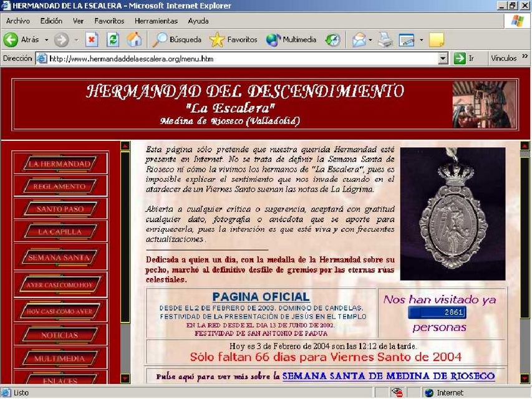The height and width of the screenshot is (399, 532).
Task: Click the page icon in the address bar
Action: [x=42, y=59]
